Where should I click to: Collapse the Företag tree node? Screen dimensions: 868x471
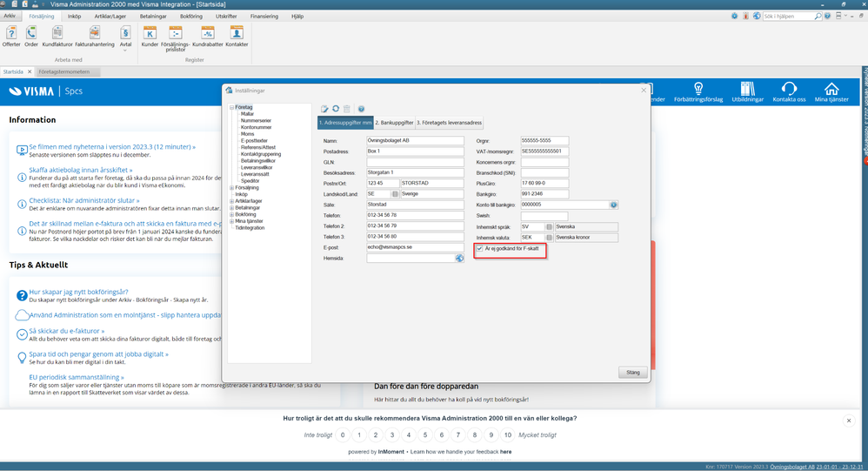pyautogui.click(x=231, y=107)
